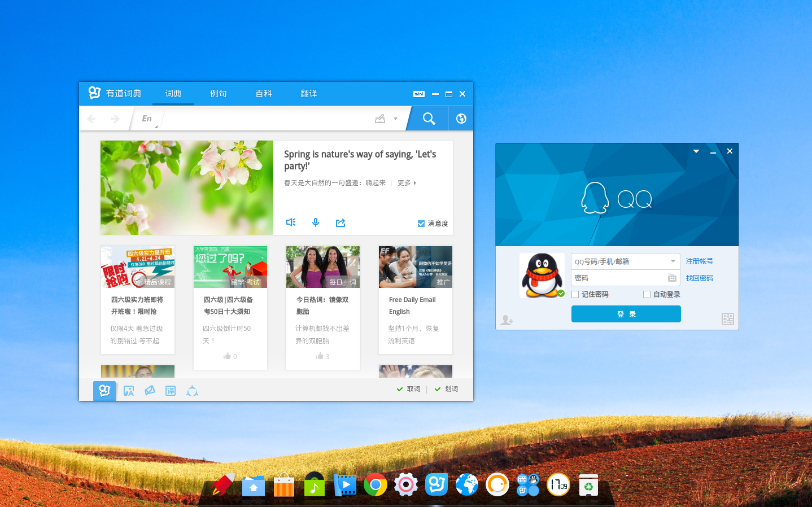Click the Youdao logo in title bar
Screen dimensions: 812x507
pos(95,93)
